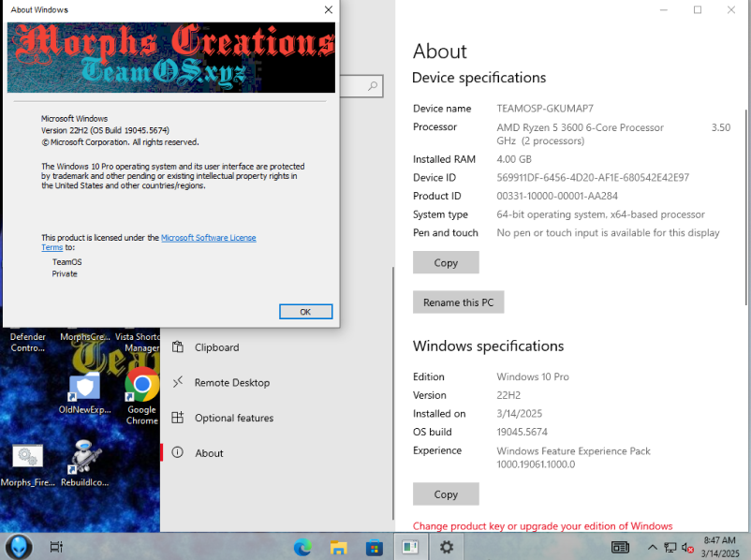Close the About Windows dialog
The height and width of the screenshot is (560, 751).
[x=328, y=9]
